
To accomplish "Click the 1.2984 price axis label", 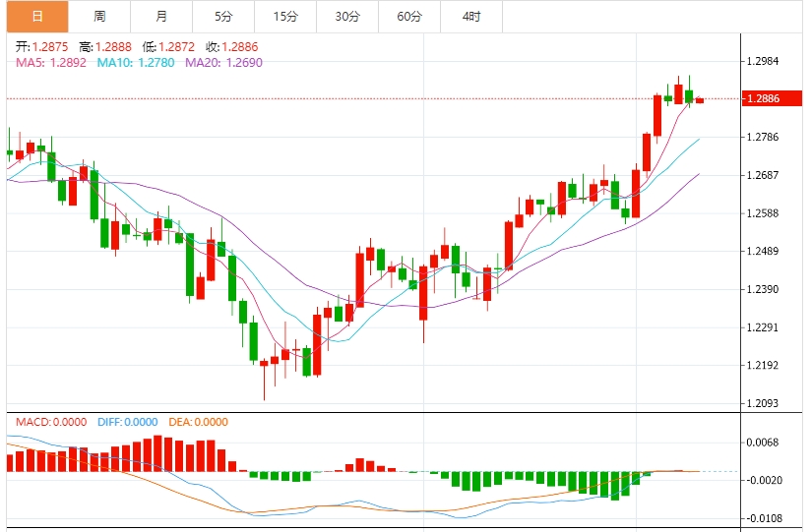I will [x=764, y=61].
